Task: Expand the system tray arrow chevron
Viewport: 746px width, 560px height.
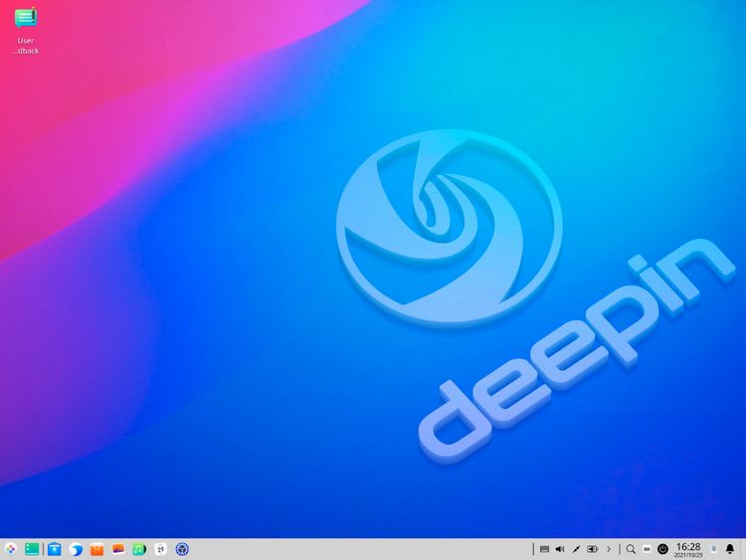Action: click(x=609, y=549)
